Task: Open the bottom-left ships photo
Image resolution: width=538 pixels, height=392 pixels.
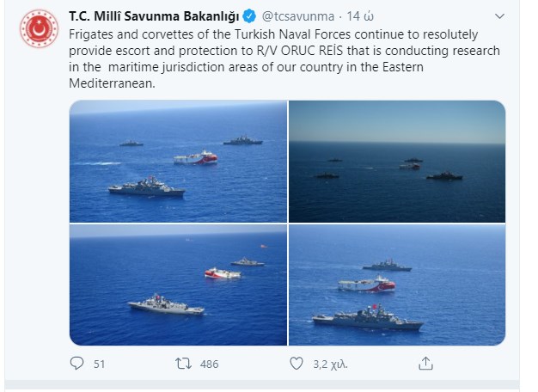Action: pyautogui.click(x=178, y=285)
